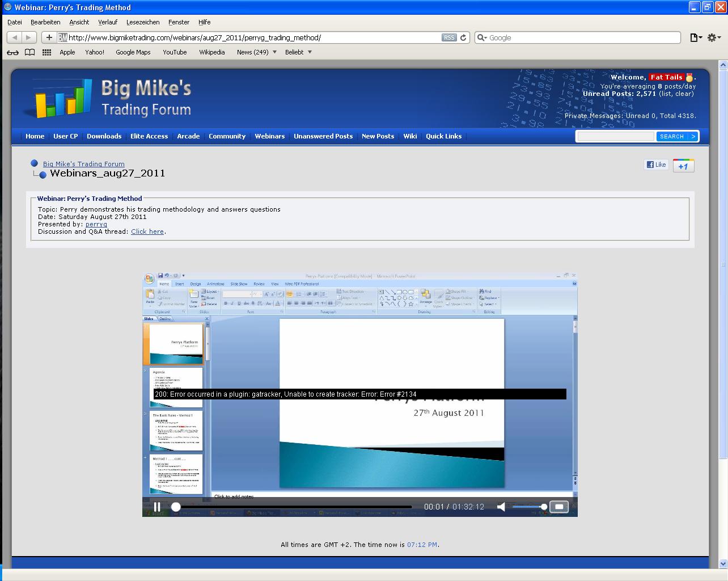Switch the video to fullscreen
Image resolution: width=728 pixels, height=581 pixels.
coord(559,507)
